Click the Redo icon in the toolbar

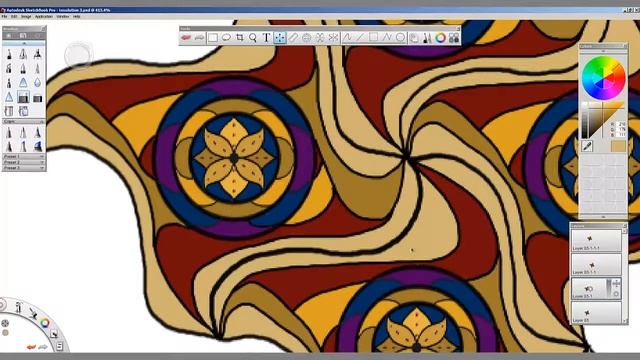tap(199, 38)
